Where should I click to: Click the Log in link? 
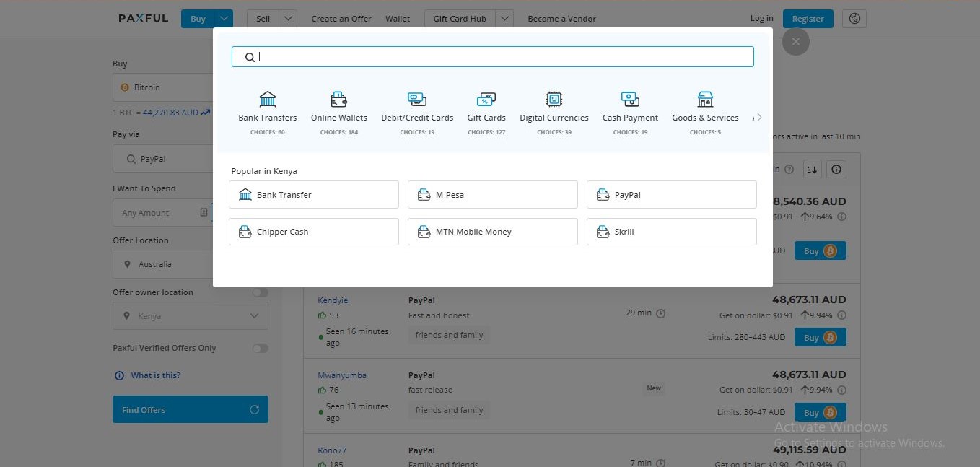(761, 18)
